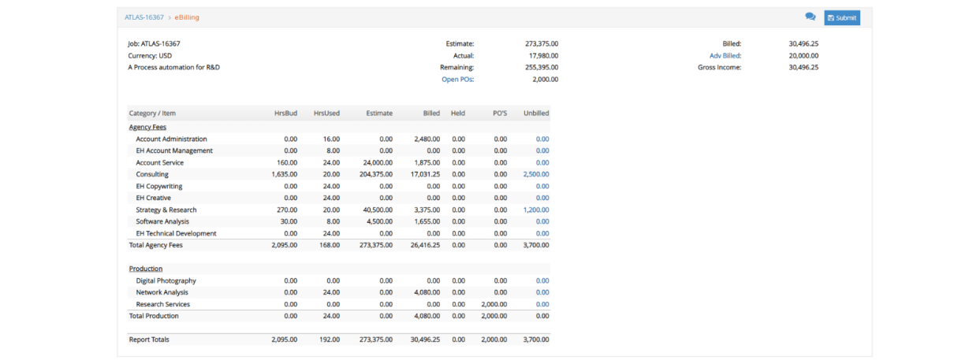
Task: Click Research Services unbilled 0.00 value
Action: click(542, 304)
